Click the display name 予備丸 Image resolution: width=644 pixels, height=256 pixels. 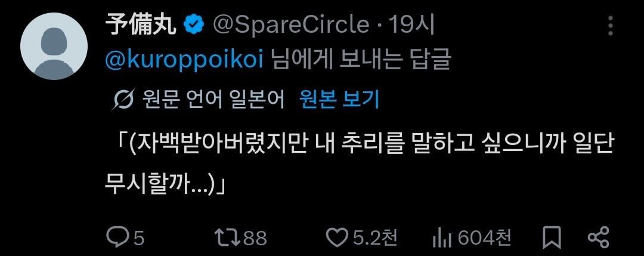pos(141,26)
